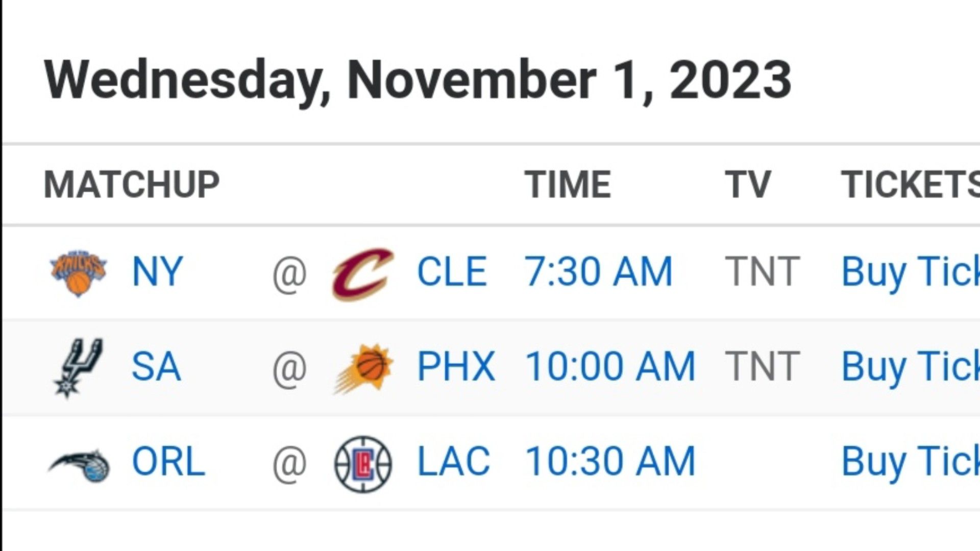Viewport: 980px width, 551px height.
Task: Buy tickets for SA at PHX
Action: pos(911,368)
